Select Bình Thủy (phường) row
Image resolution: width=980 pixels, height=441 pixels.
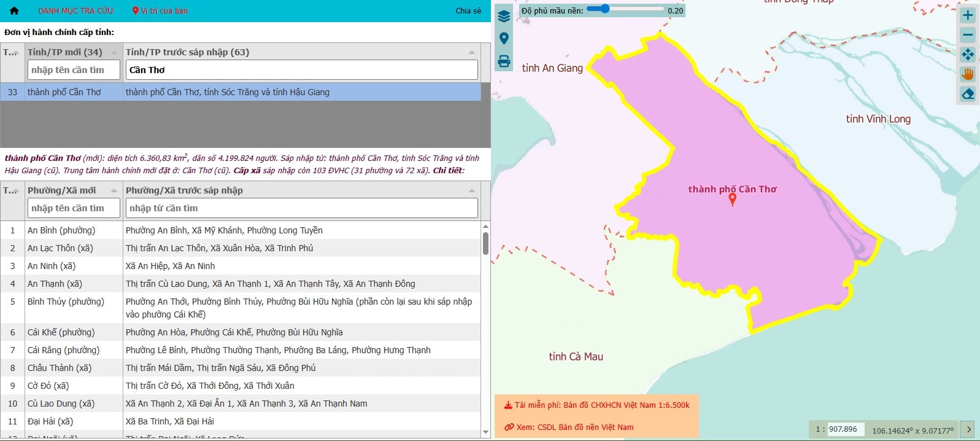(x=241, y=308)
